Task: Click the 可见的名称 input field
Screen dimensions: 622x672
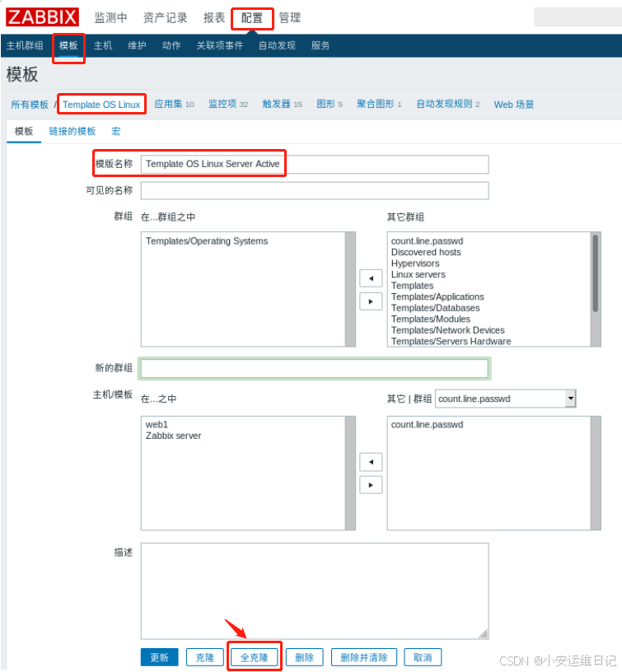Action: point(315,191)
